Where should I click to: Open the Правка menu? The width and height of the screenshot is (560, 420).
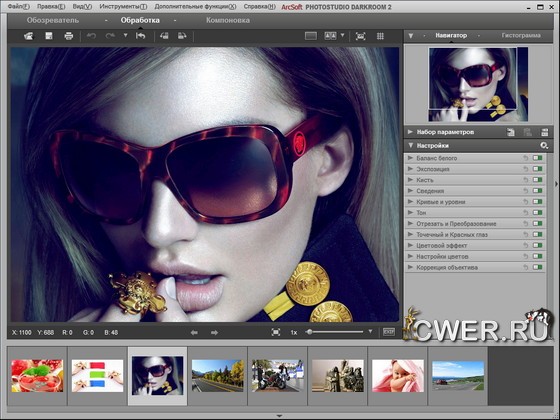pyautogui.click(x=51, y=7)
